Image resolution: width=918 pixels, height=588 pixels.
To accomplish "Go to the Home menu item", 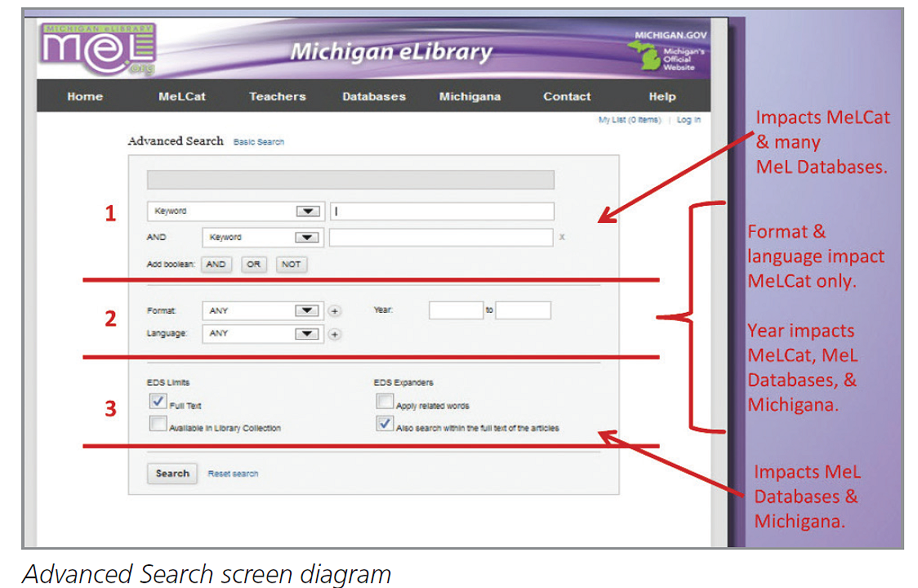I will pos(85,96).
